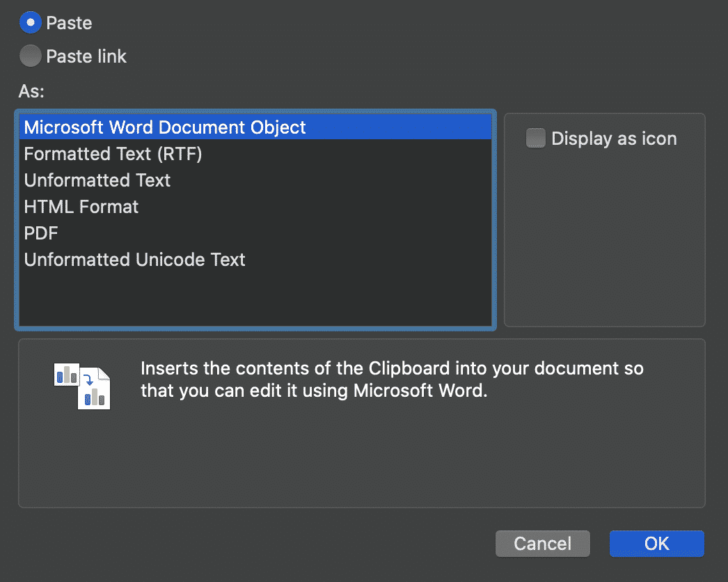
Task: Select Unformatted Text paste format
Action: coord(97,180)
